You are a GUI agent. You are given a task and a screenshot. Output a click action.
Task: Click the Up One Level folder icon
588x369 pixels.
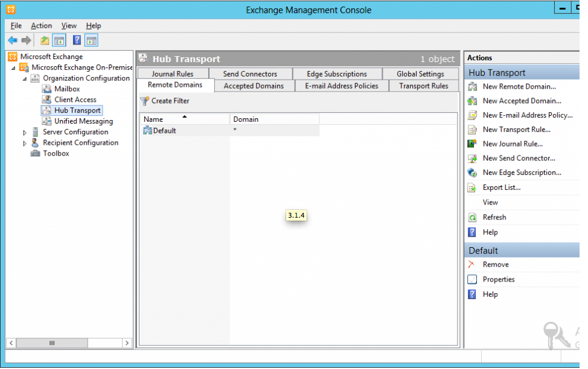pos(44,40)
